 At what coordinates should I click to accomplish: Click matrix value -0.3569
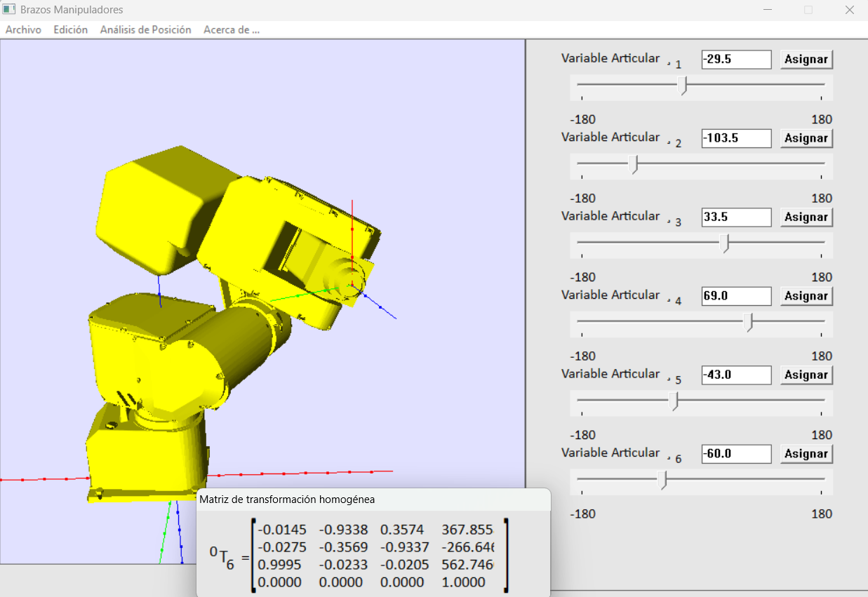click(343, 547)
